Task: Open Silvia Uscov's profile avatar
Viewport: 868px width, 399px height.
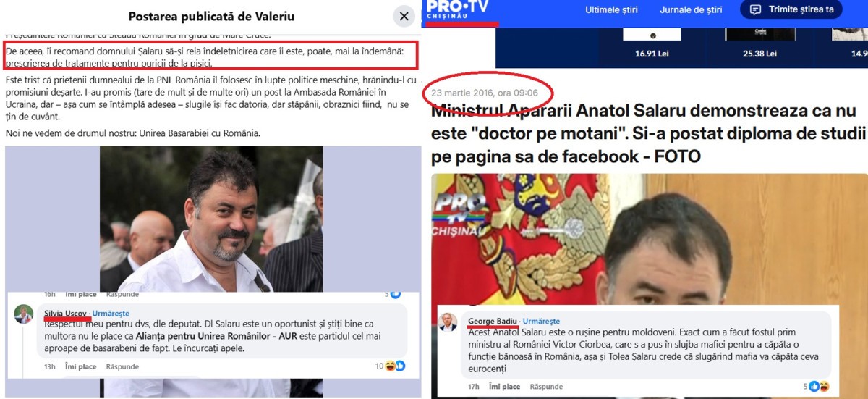Action: click(24, 314)
